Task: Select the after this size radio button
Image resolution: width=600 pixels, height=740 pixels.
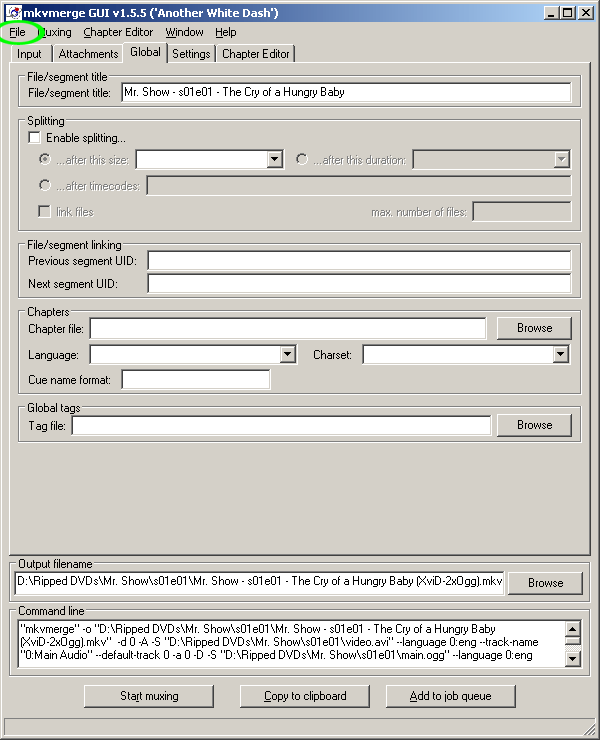Action: point(45,160)
